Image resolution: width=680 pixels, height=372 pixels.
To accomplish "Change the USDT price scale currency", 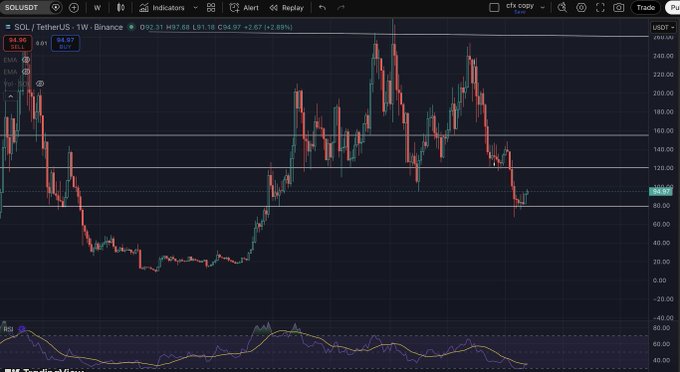I will 664,27.
